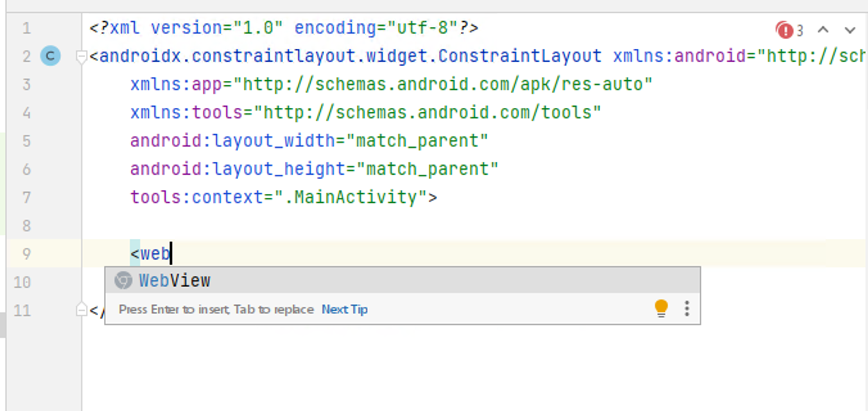Jump to previous highlighted error arrow
868x411 pixels.
[x=823, y=30]
